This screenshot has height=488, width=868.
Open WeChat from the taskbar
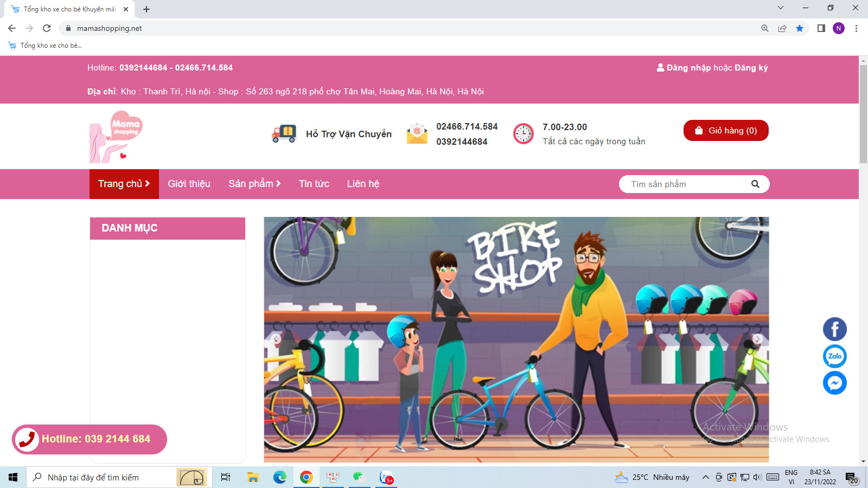tap(359, 477)
